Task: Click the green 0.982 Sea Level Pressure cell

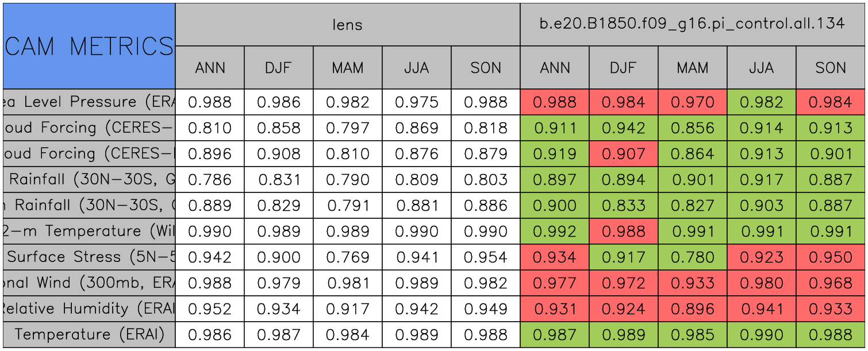Action: coord(761,102)
